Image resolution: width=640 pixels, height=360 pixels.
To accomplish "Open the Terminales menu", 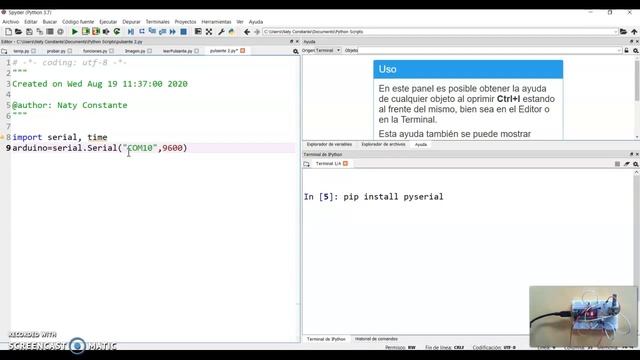I will coord(158,22).
